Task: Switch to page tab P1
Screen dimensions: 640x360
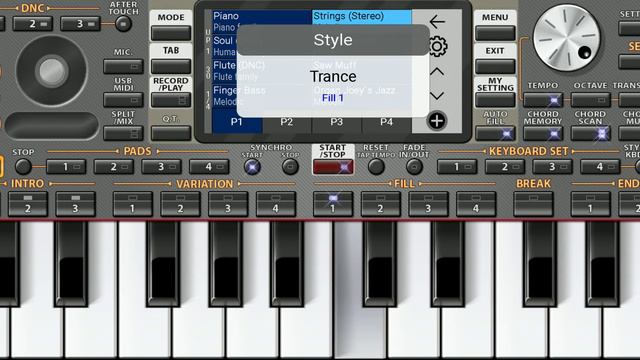Action: (x=237, y=122)
